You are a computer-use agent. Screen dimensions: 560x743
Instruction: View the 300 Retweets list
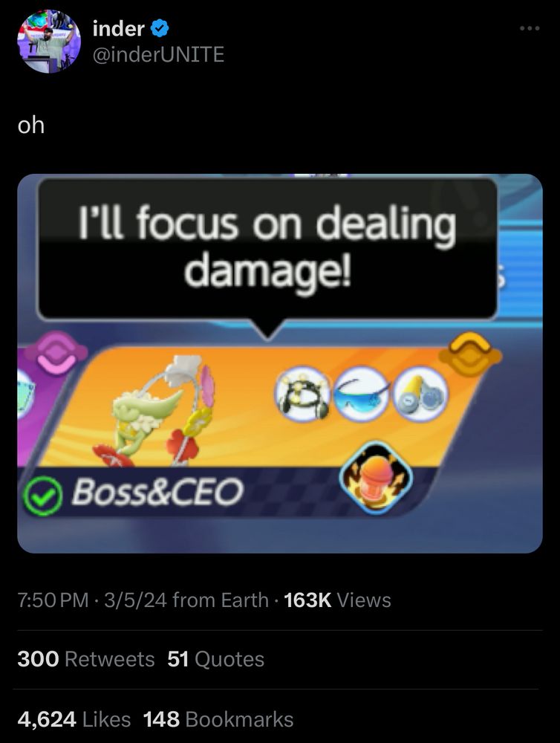coord(86,659)
